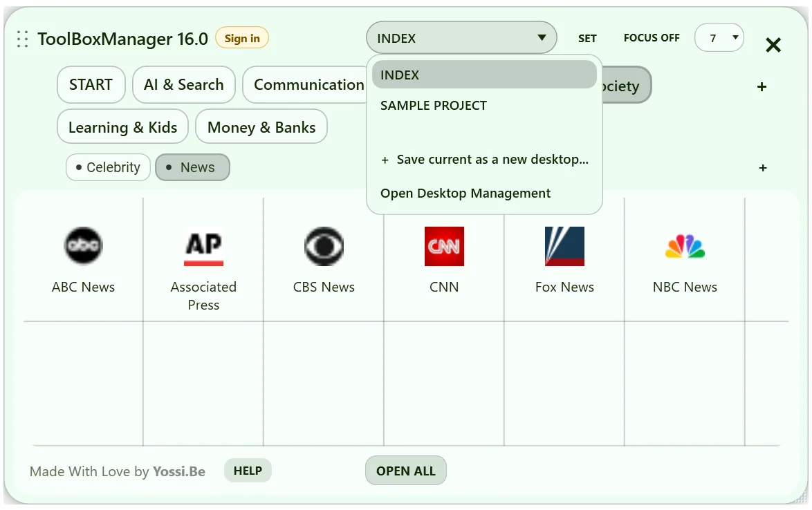This screenshot has width=812, height=510.
Task: Open the CBS News eye icon
Action: [x=324, y=246]
